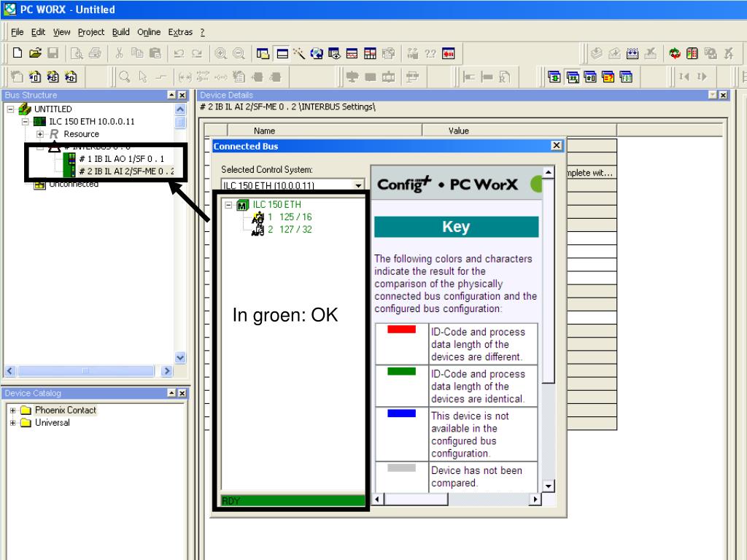Click the Cut scissors icon
This screenshot has height=560, width=747.
pos(119,52)
